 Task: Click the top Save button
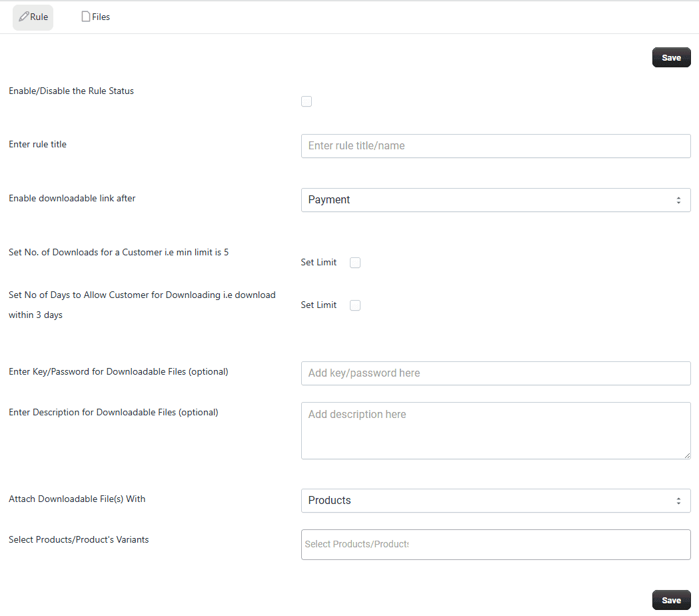tap(671, 57)
